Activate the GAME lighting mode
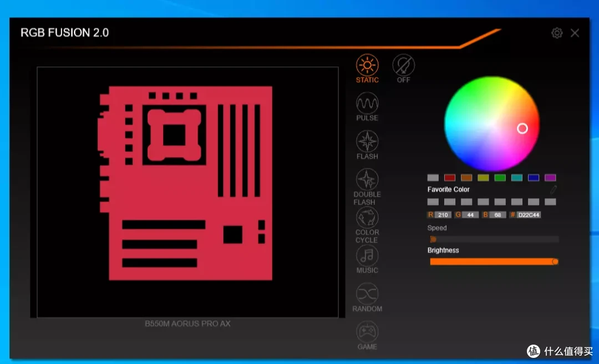 coord(367,336)
